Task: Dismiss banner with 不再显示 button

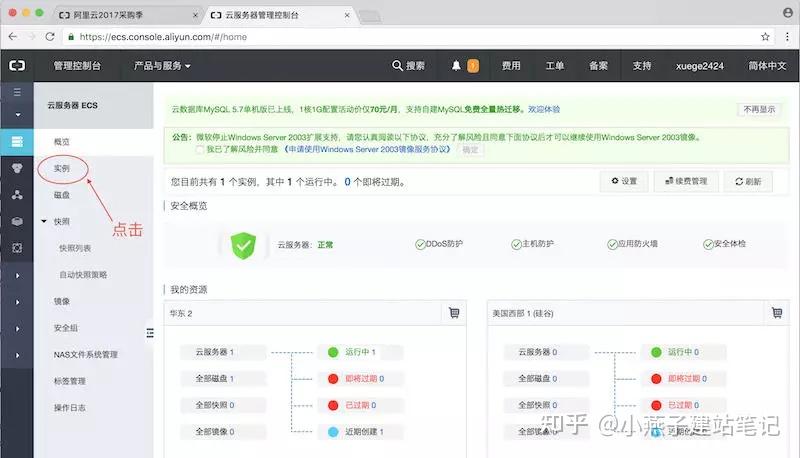Action: click(759, 109)
